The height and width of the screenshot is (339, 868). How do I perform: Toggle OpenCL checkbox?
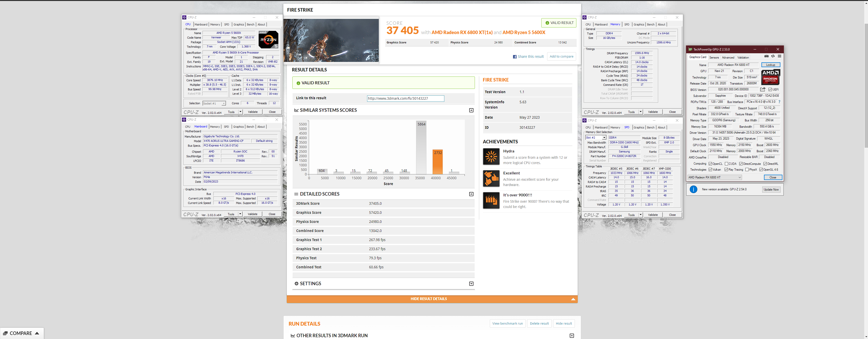pyautogui.click(x=710, y=164)
